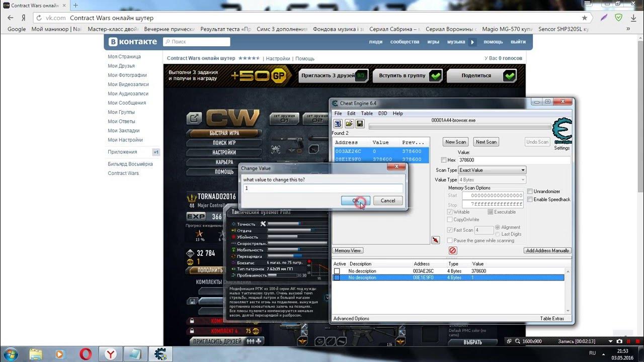Check Enable Speedhack
Screen dimensions: 644x362
pos(530,200)
